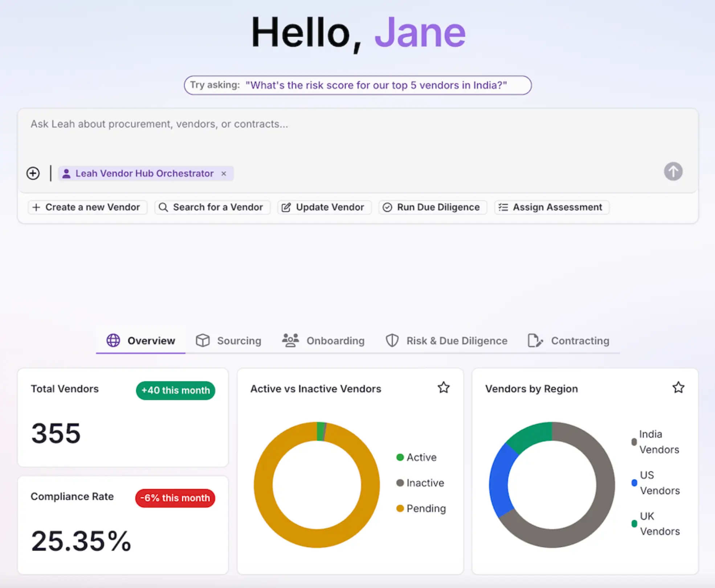
Task: Click the +40 this month badge
Action: [x=176, y=391]
